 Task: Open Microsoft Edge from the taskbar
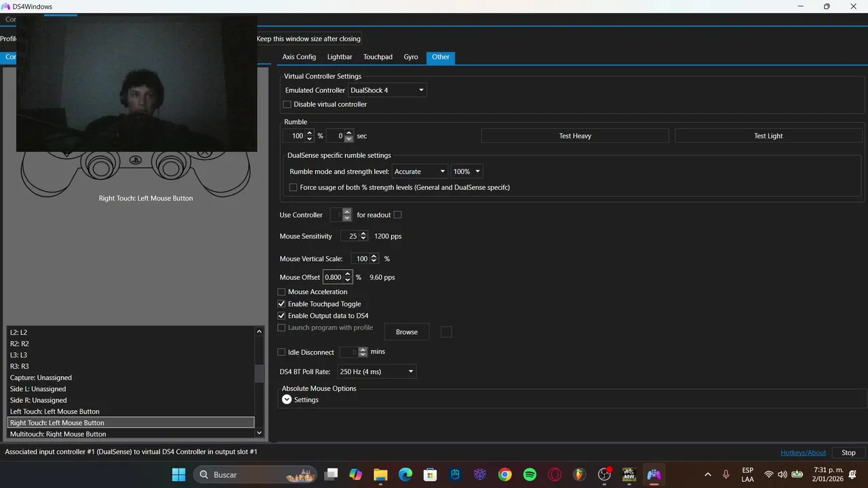[x=406, y=474]
